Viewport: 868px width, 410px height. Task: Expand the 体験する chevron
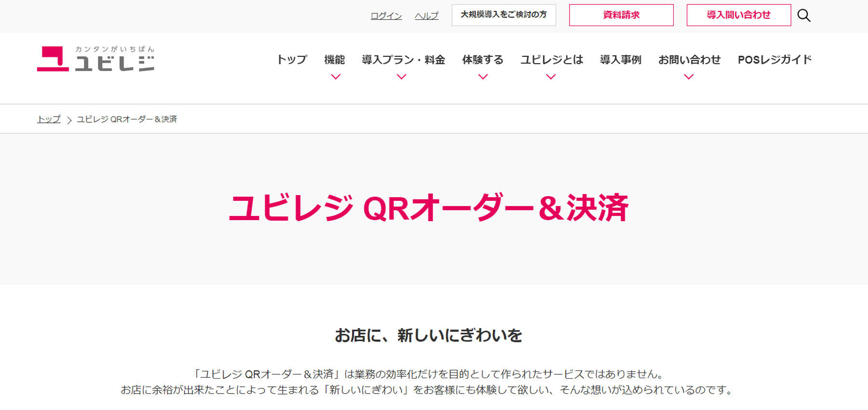(483, 77)
